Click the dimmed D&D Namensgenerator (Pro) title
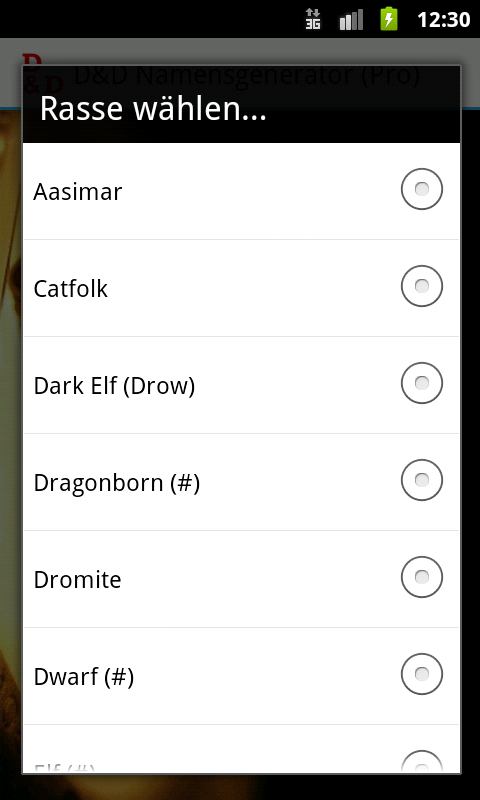480x800 pixels. click(x=247, y=76)
